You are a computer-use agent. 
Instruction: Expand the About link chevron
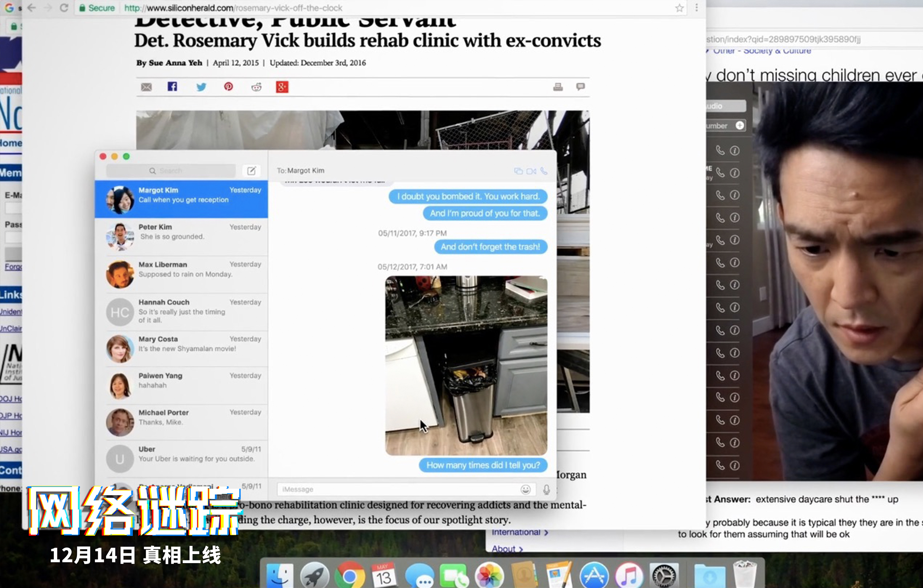[521, 549]
